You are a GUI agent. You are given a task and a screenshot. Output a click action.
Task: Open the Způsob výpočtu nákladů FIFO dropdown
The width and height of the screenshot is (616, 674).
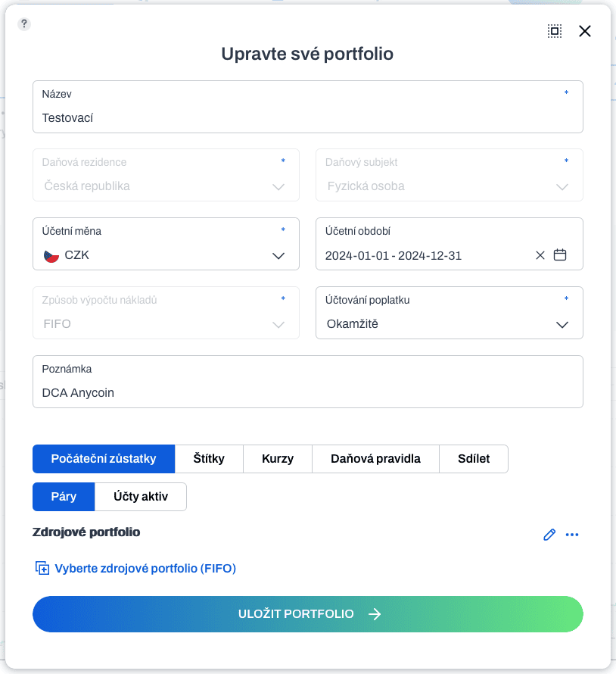[278, 325]
